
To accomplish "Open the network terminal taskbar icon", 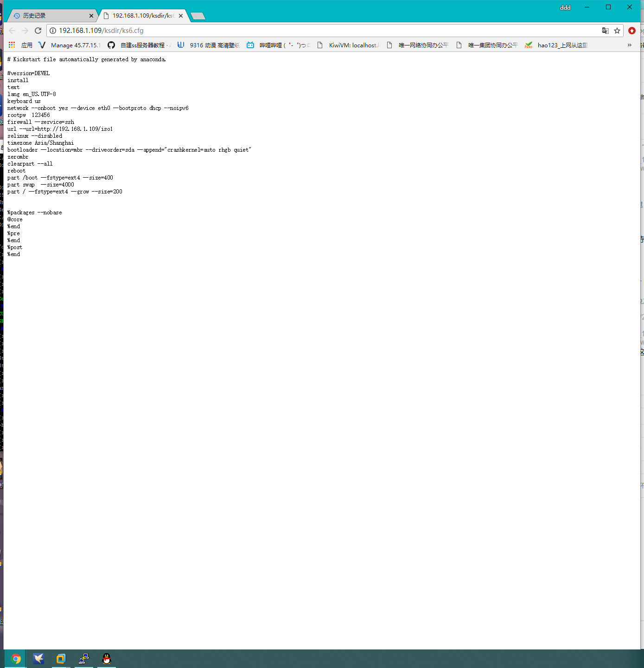I will 84,659.
